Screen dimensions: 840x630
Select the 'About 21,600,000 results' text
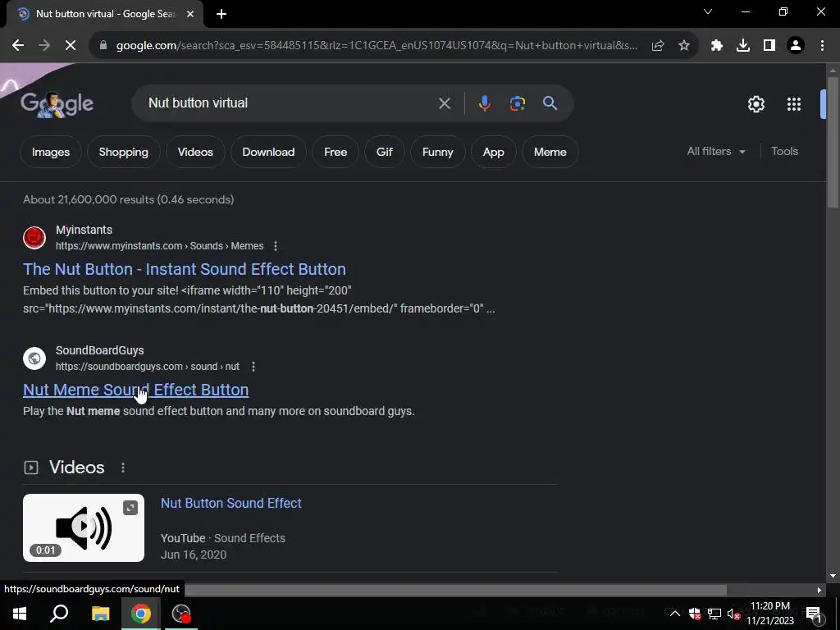89,199
